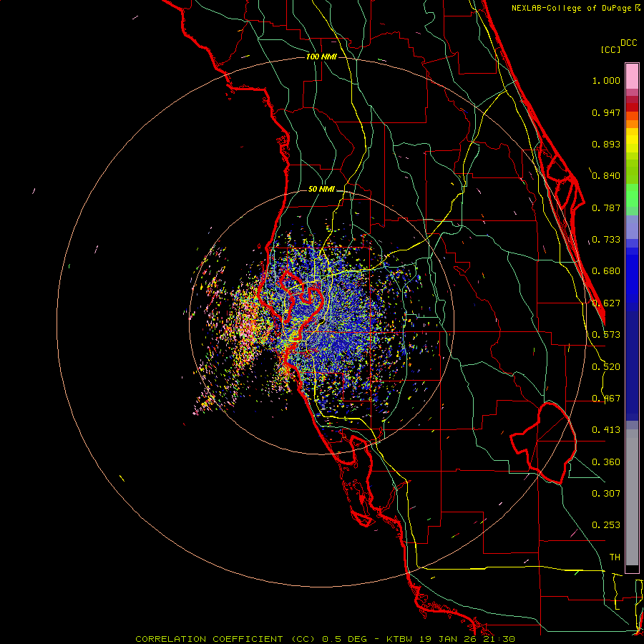The width and height of the screenshot is (644, 644).
Task: Pick the pink segment atop the color bar
Action: tap(632, 77)
